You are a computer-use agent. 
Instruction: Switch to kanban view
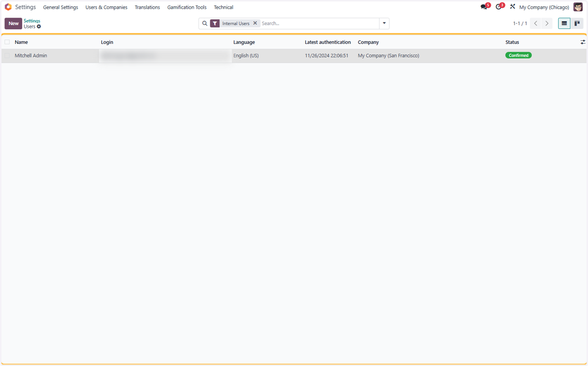pyautogui.click(x=577, y=24)
